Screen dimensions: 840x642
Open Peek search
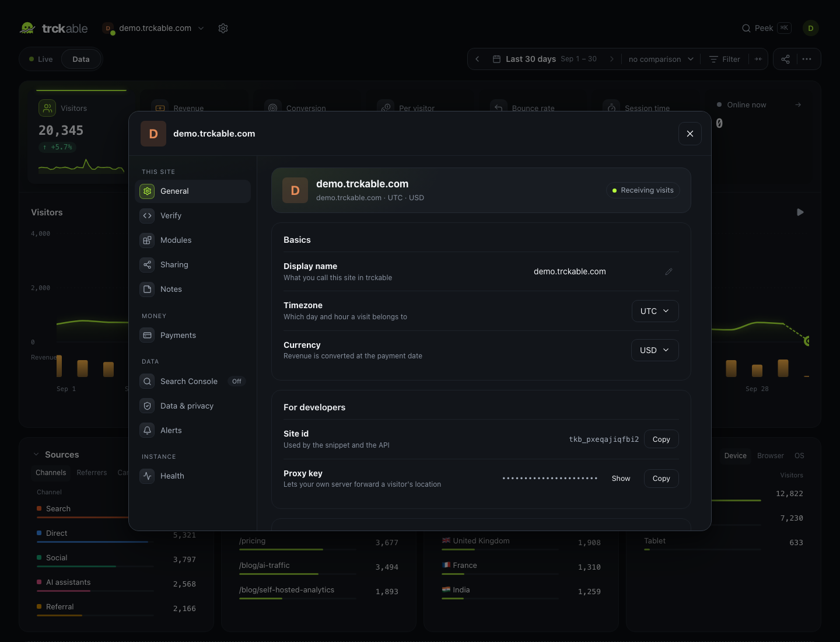pyautogui.click(x=766, y=28)
